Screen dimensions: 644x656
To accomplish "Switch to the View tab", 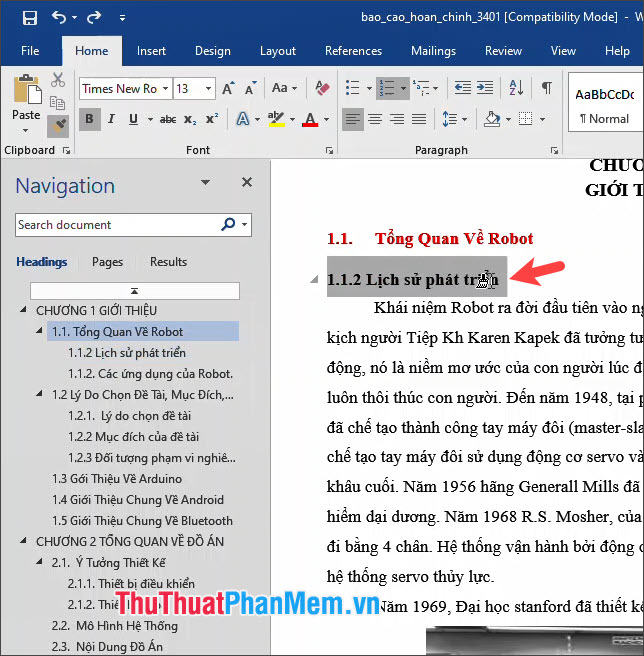I will (563, 51).
